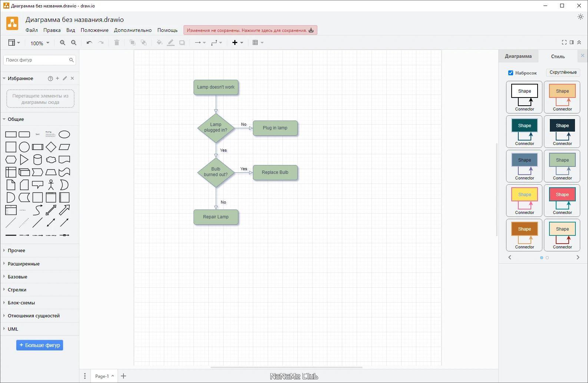588x383 pixels.
Task: Toggle format panel icon in toolbar
Action: (572, 43)
